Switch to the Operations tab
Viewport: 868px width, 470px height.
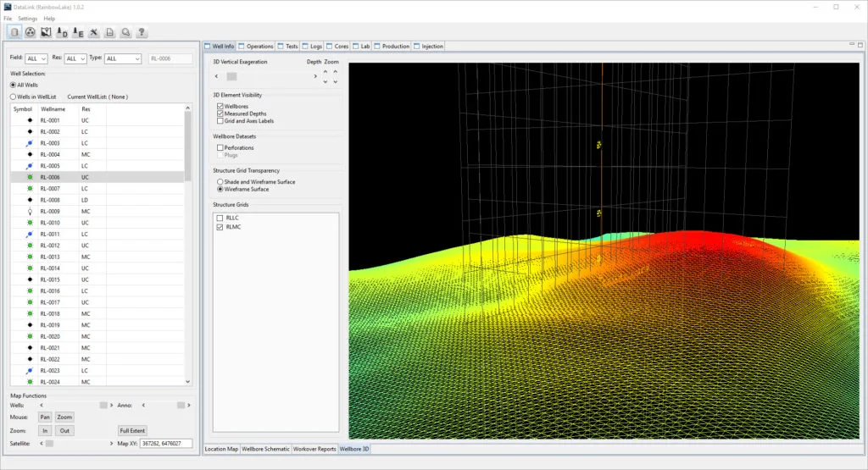pos(256,47)
